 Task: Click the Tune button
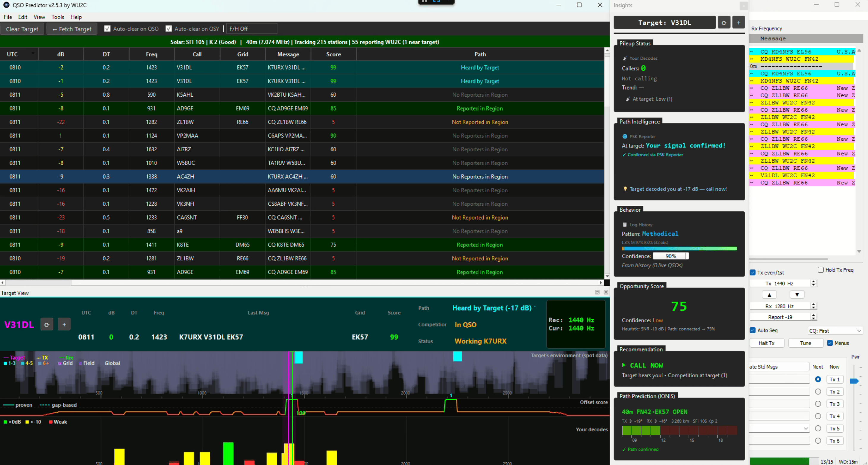coord(805,343)
